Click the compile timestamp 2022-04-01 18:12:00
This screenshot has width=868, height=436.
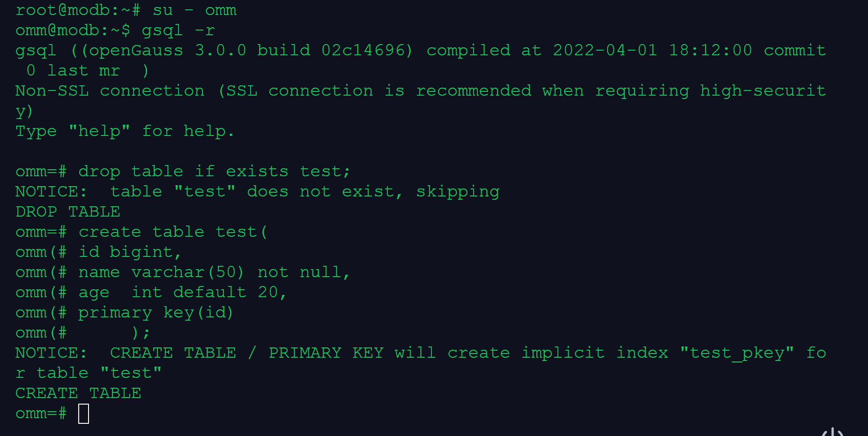click(x=652, y=51)
